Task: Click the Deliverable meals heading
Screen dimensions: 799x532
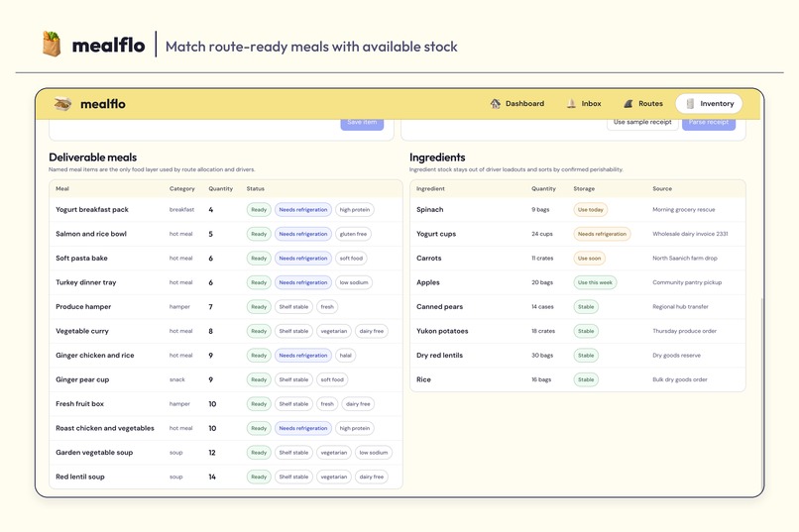Action: tap(93, 158)
